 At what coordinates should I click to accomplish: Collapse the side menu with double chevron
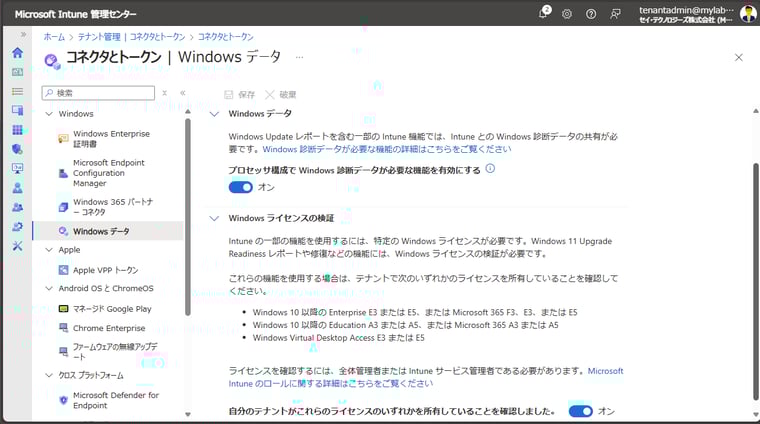coord(183,93)
